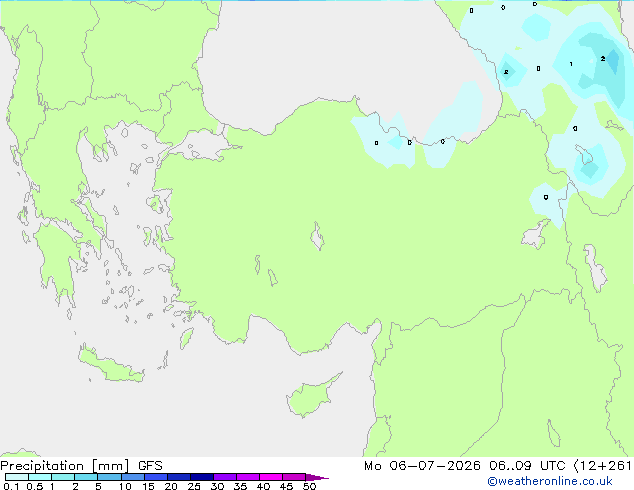Click the '45' legend scale label

point(286,486)
